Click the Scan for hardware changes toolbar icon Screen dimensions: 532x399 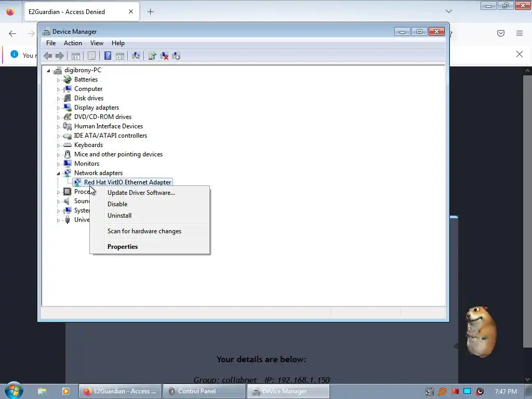tap(136, 56)
